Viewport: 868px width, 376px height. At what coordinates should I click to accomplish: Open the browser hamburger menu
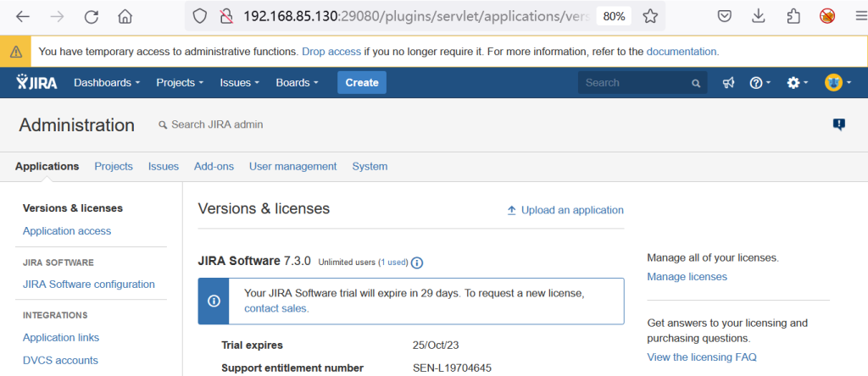coord(860,17)
